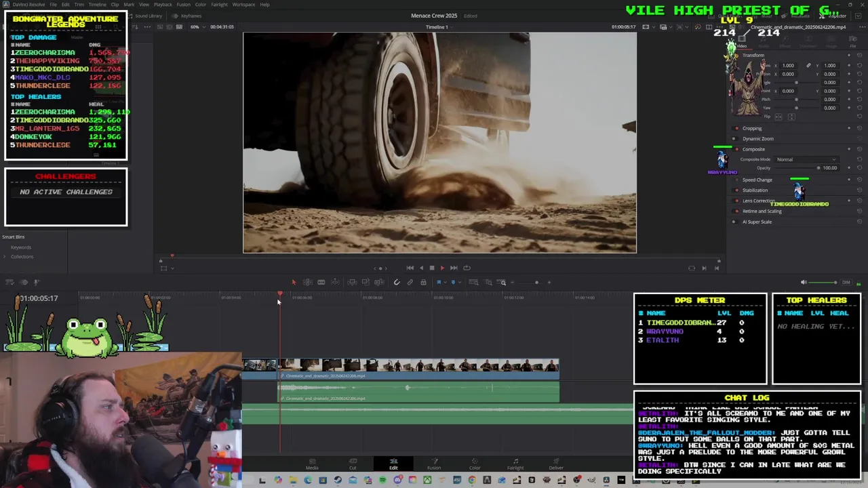Expand the Stabilization section
Viewport: 868px width, 488px height.
pyautogui.click(x=755, y=190)
